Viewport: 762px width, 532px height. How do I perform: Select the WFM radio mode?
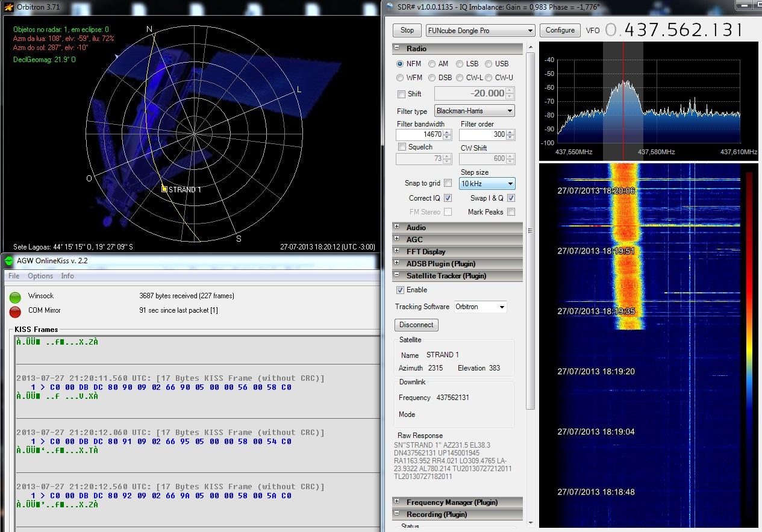click(401, 78)
